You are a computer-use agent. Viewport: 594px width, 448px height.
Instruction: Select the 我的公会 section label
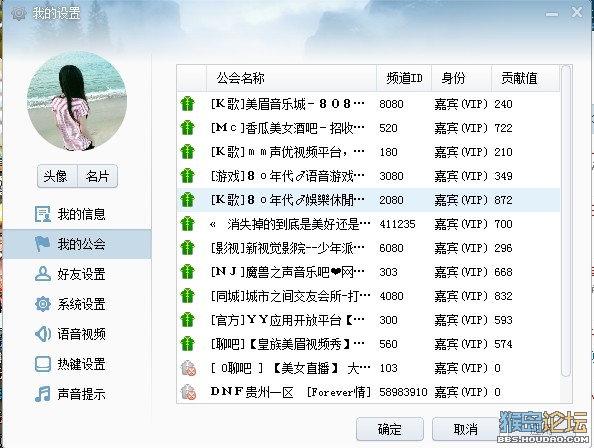tap(81, 244)
